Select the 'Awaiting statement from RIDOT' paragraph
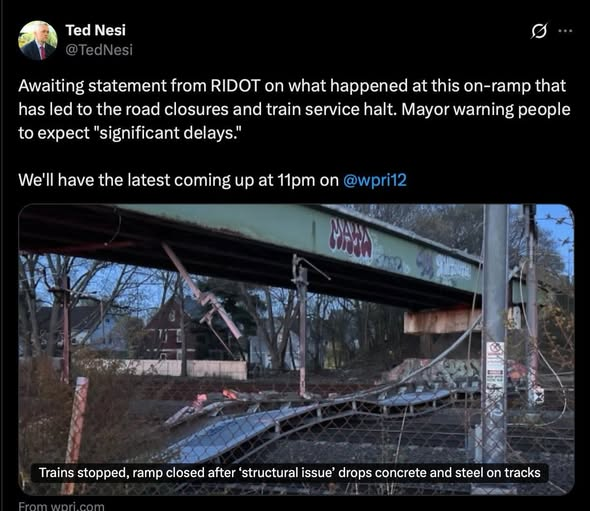The height and width of the screenshot is (511, 590). tap(294, 109)
